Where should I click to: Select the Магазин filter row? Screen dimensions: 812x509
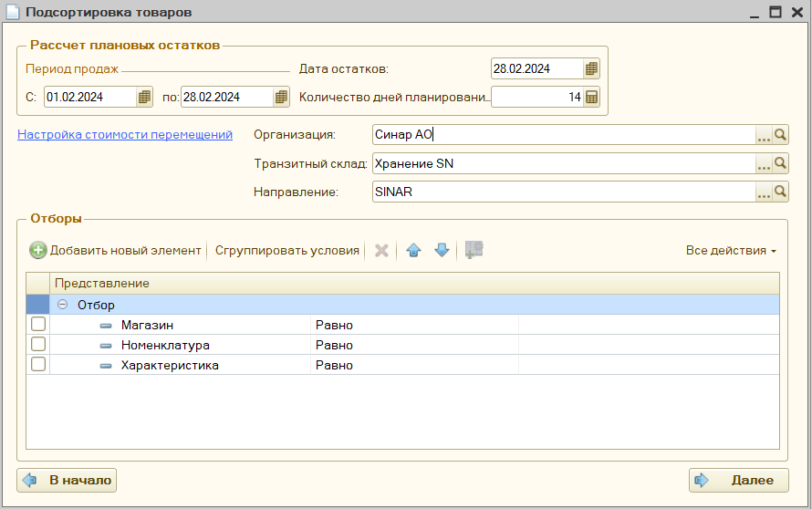403,325
